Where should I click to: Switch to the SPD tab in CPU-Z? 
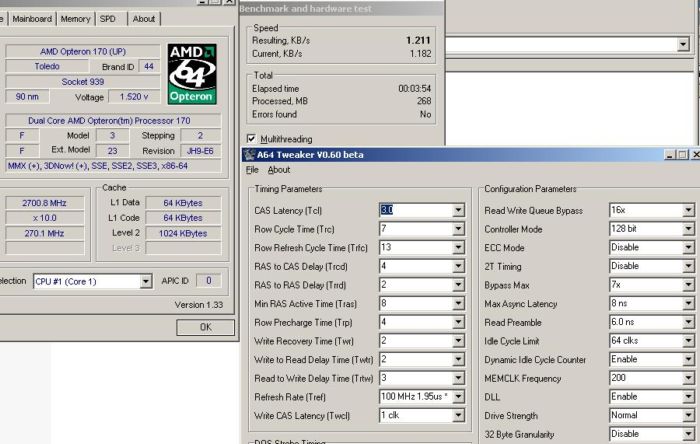click(x=108, y=19)
